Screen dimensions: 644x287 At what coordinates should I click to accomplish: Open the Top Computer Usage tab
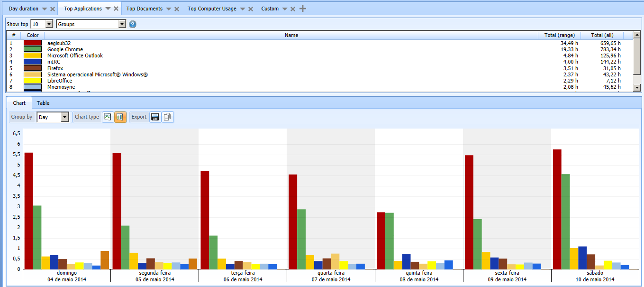click(212, 9)
